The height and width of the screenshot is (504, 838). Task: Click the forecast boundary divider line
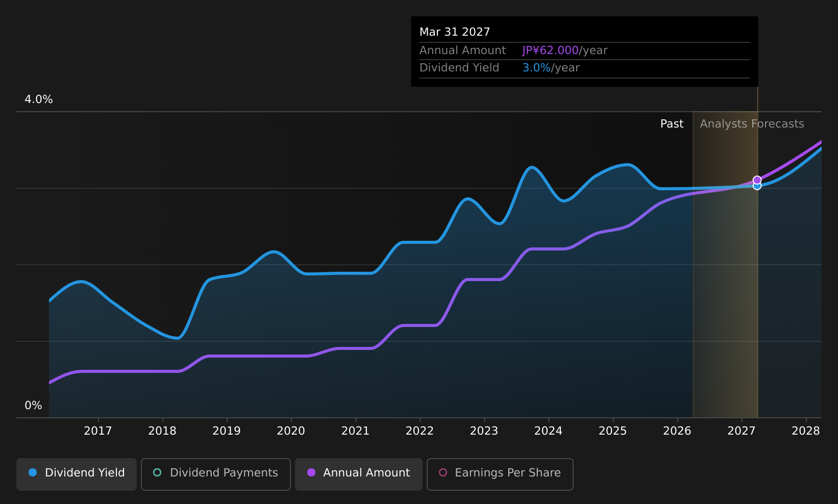[693, 255]
